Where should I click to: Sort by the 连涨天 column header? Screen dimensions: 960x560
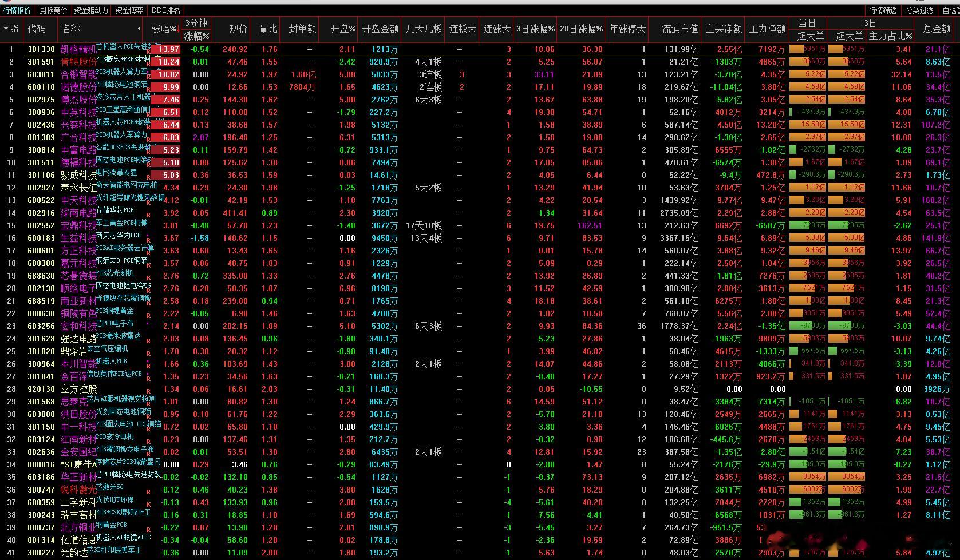pos(497,29)
